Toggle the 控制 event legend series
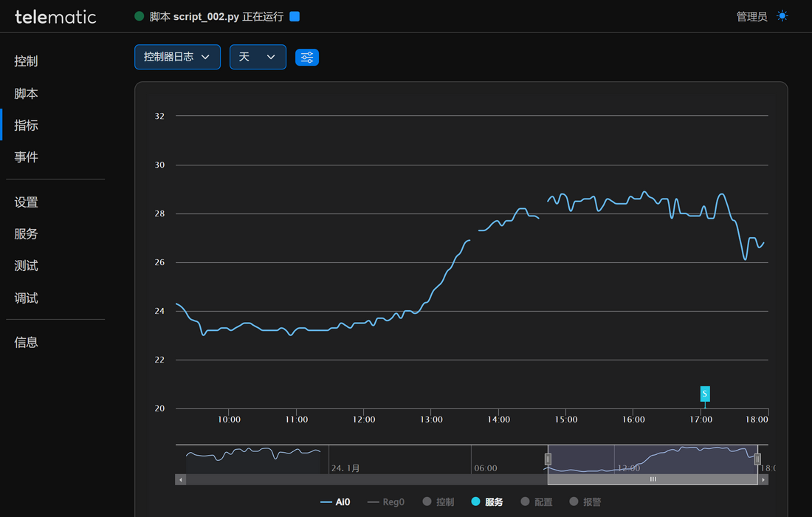Image resolution: width=812 pixels, height=517 pixels. (x=438, y=502)
